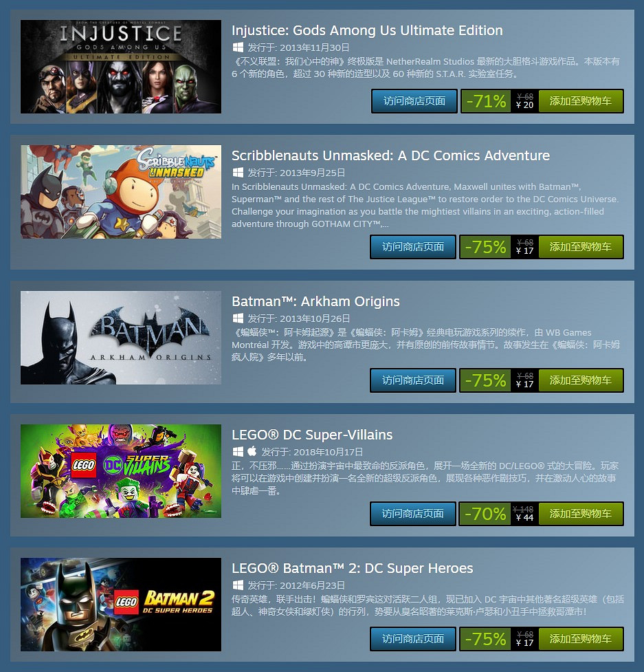Click Windows icon under Scribblenauts Unmasked title
644x672 pixels.
(238, 172)
